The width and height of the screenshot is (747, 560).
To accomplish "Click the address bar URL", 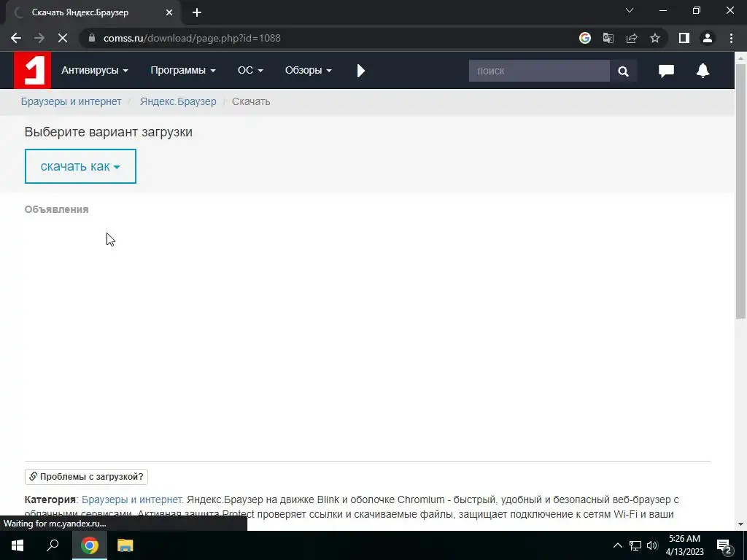I will point(192,38).
